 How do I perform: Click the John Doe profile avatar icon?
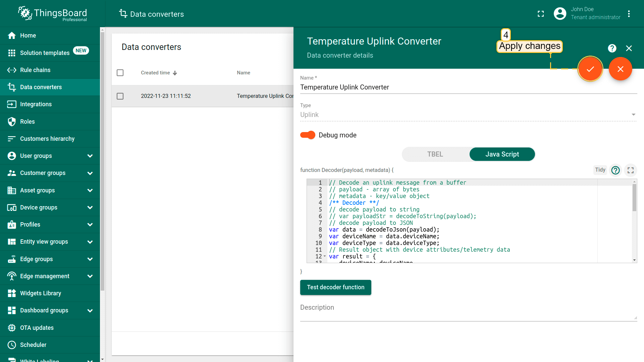(x=560, y=14)
